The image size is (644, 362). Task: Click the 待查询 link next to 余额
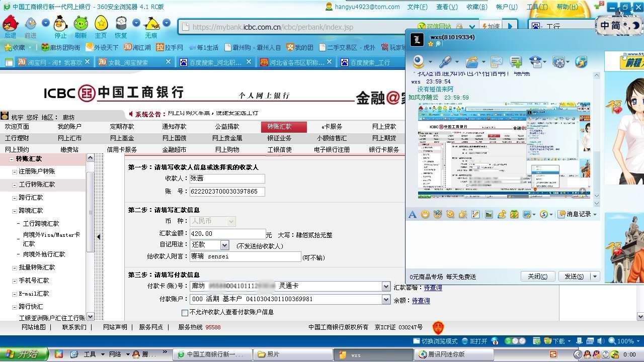(x=421, y=301)
